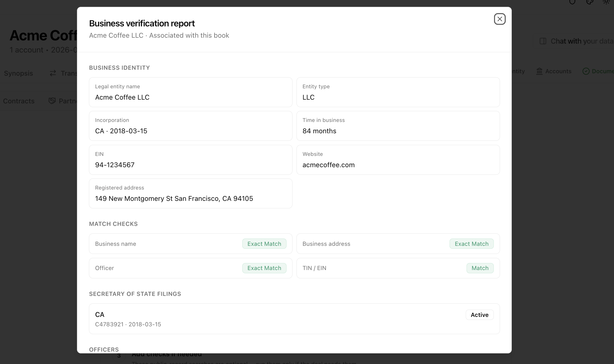Click the Exact Match badge for Business name

pos(264,244)
